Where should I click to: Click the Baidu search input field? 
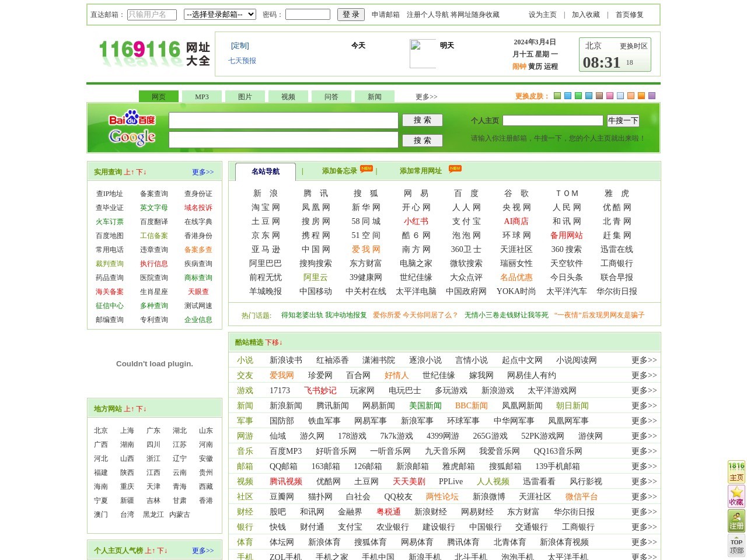(283, 120)
